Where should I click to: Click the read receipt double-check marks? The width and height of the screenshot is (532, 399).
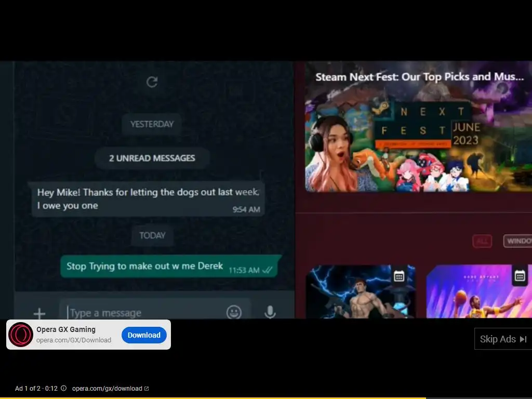268,270
